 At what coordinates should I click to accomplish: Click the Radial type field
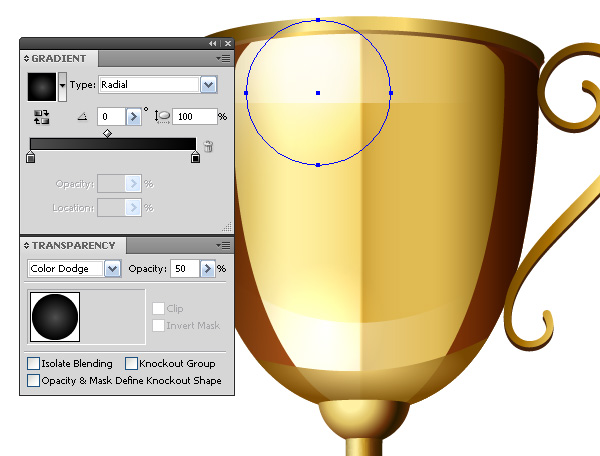point(149,85)
